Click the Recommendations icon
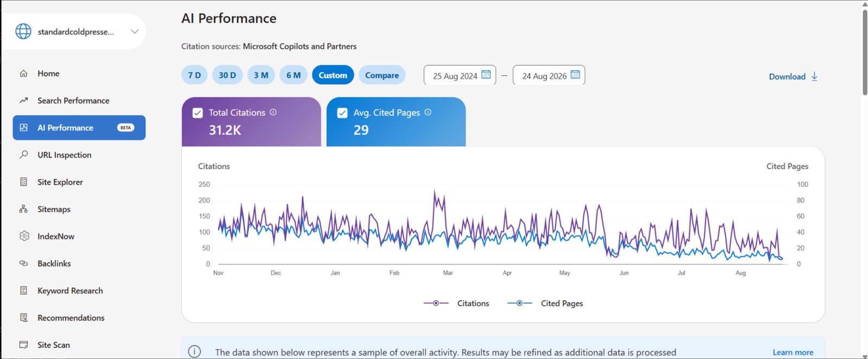868x359 pixels. pyautogui.click(x=23, y=318)
